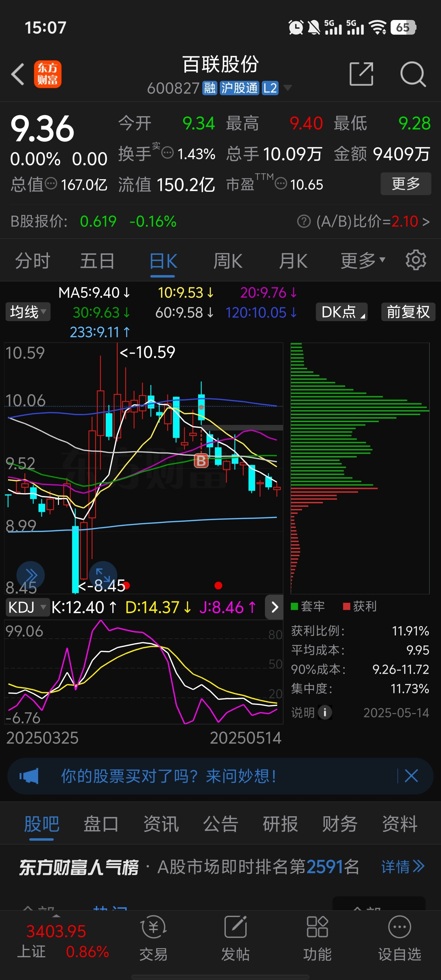Tap the 市盈 TTM info bubble icon
441x980 pixels.
pos(281,184)
